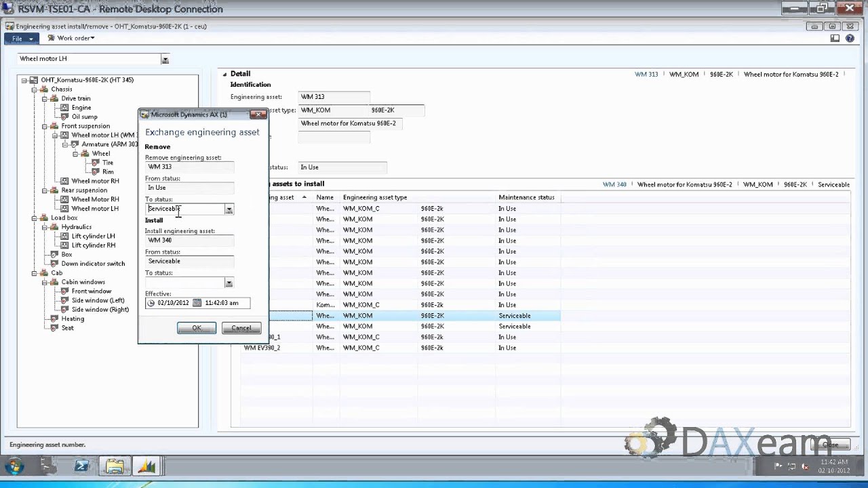Confirm the exchange with OK
This screenshot has height=488, width=868.
(197, 328)
